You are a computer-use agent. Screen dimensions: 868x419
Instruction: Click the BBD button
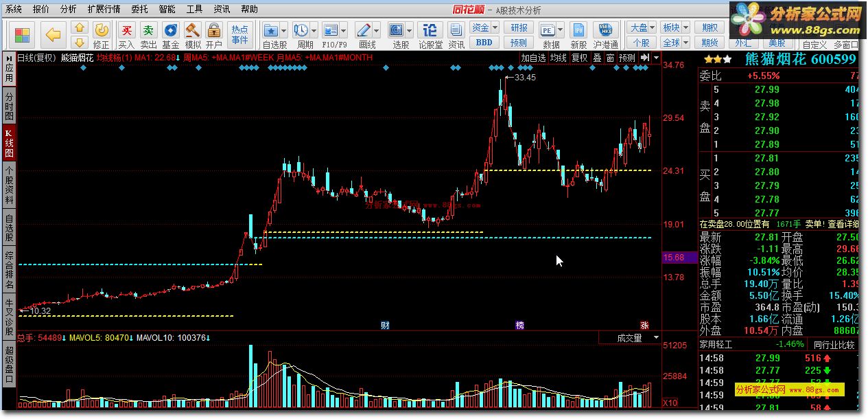pyautogui.click(x=484, y=42)
